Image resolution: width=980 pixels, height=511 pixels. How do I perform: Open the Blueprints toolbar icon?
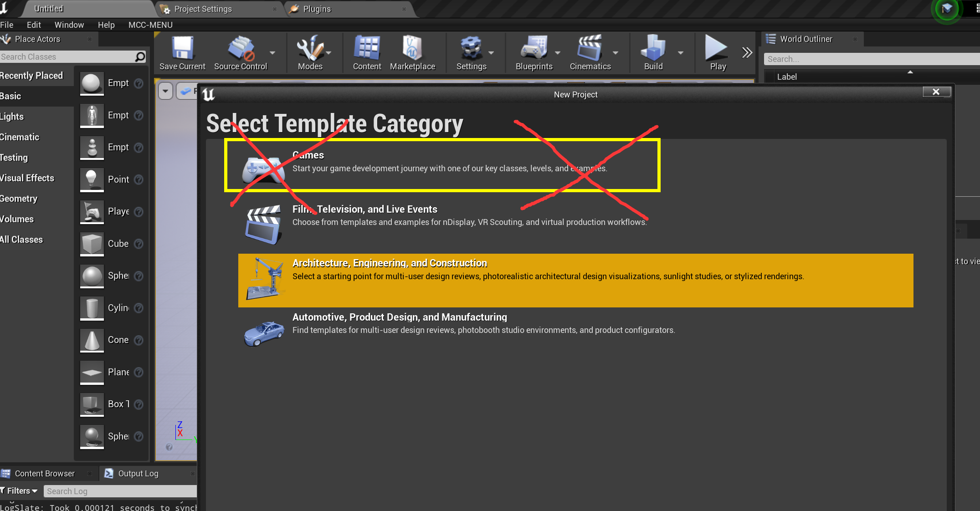pos(532,53)
